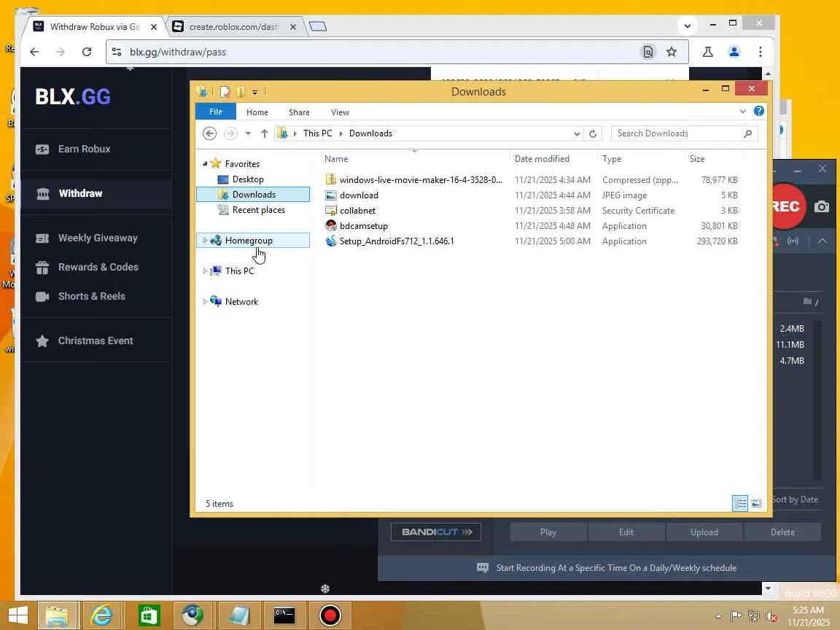The width and height of the screenshot is (840, 630).
Task: Open the Earn Robux sidebar item
Action: point(84,149)
